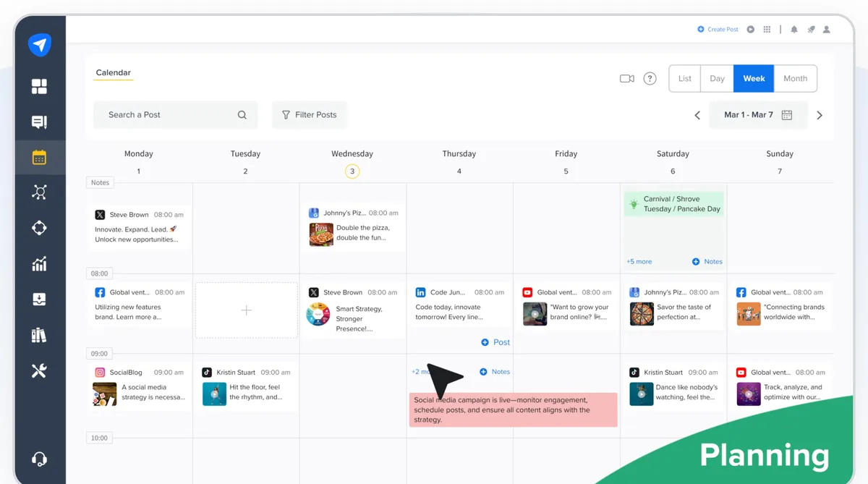868x484 pixels.
Task: Open the dashboard grid icon in the sidebar
Action: coord(40,87)
